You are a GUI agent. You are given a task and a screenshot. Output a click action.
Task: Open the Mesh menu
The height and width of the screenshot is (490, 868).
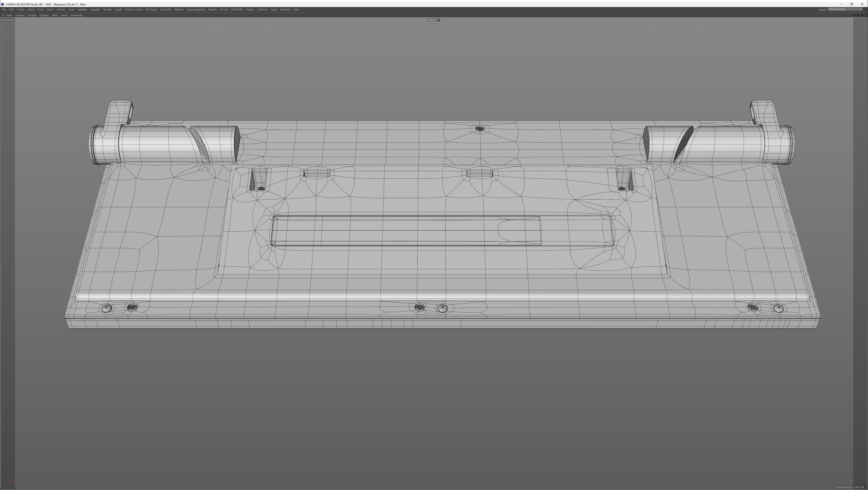pos(50,9)
